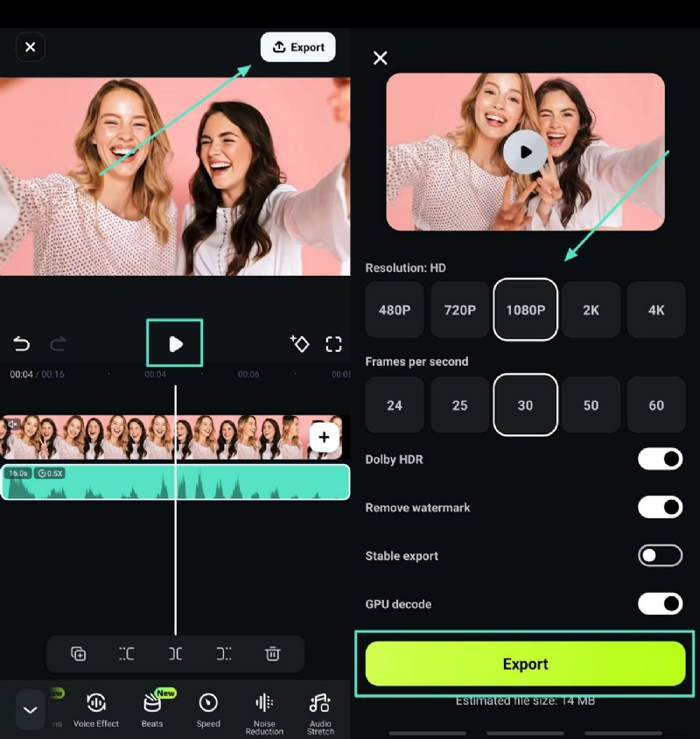Disable GPU decode

click(659, 604)
